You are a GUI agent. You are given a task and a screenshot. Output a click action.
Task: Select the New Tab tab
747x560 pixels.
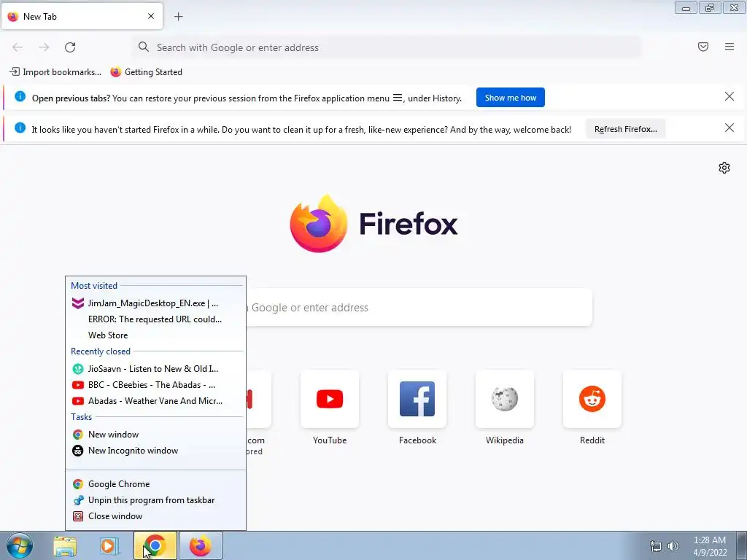[x=82, y=16]
